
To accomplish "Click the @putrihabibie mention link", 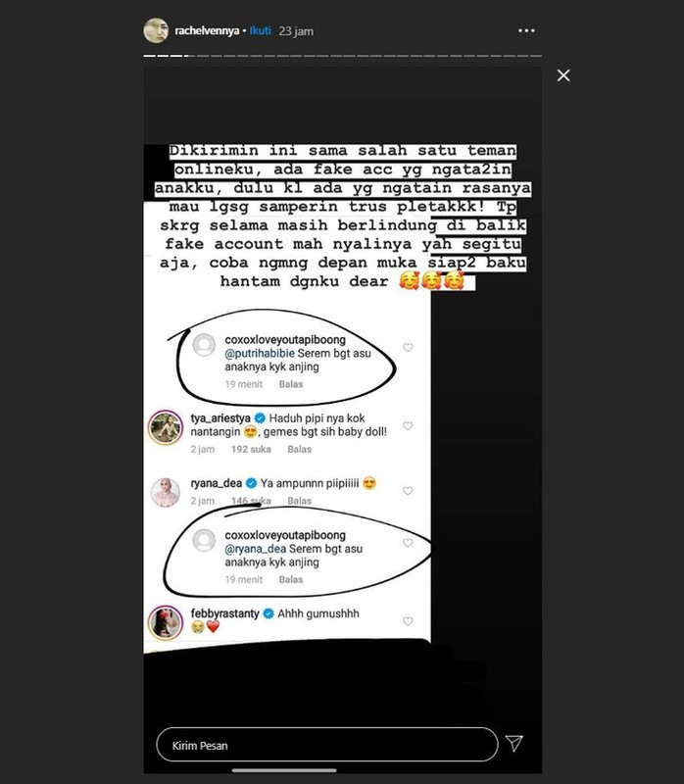I will point(260,353).
